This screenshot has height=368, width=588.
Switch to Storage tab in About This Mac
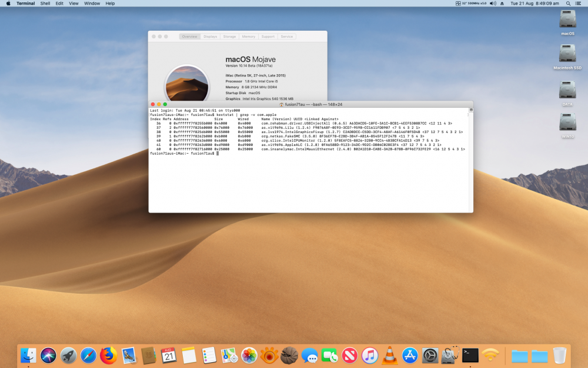[229, 37]
